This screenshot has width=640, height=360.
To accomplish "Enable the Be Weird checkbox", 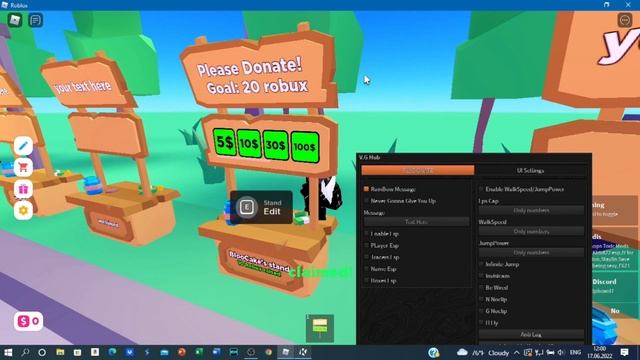I will tap(482, 287).
